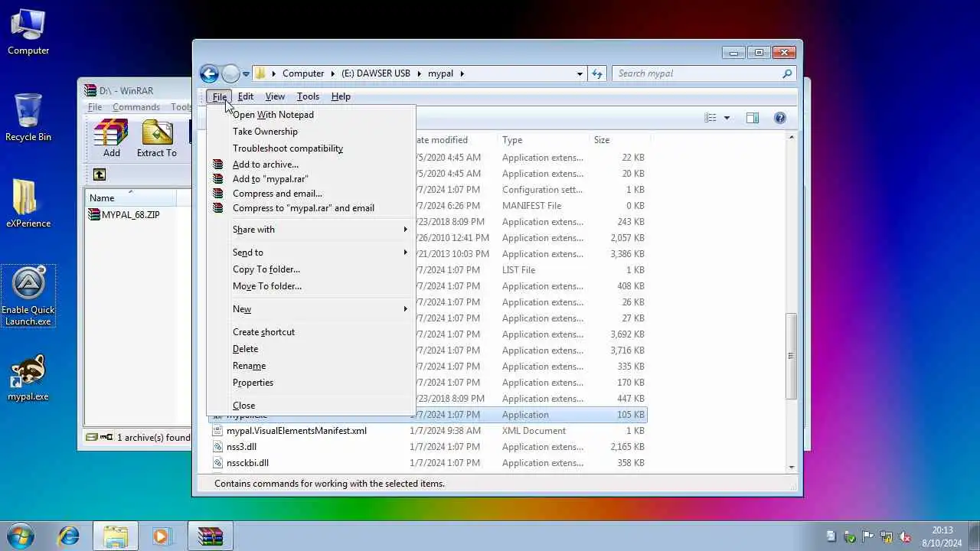980x551 pixels.
Task: Click the muted volume tray icon
Action: click(x=904, y=536)
